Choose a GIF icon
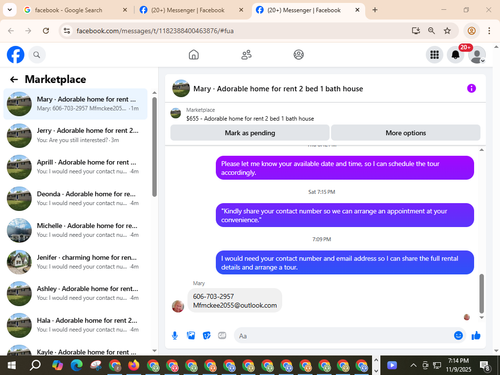 pyautogui.click(x=222, y=335)
